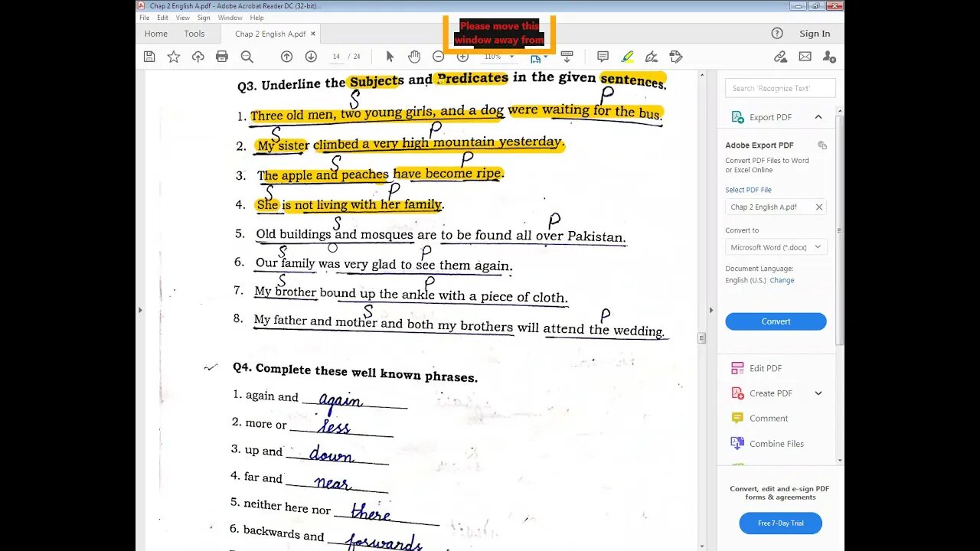Viewport: 980px width, 551px height.
Task: Zoom out with the minus icon
Action: (438, 57)
